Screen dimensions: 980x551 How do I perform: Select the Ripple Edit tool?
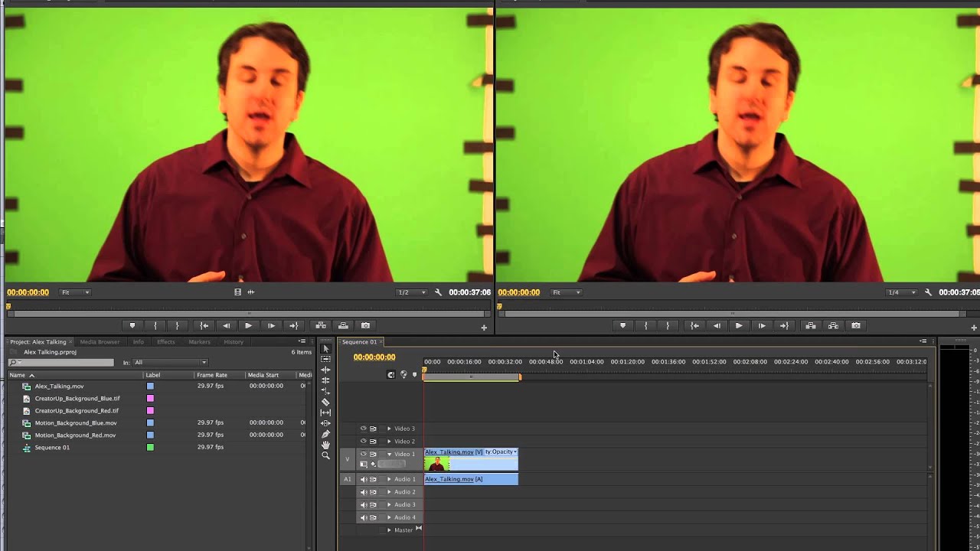[325, 370]
